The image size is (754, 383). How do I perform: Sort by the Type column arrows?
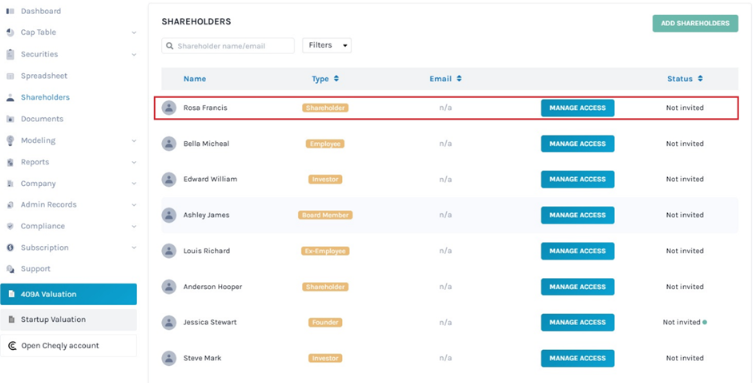[x=336, y=78]
